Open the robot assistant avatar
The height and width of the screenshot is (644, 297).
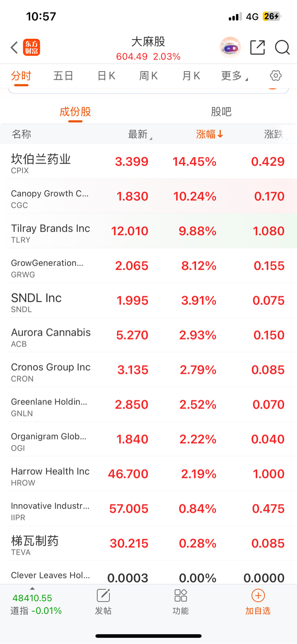[x=230, y=48]
